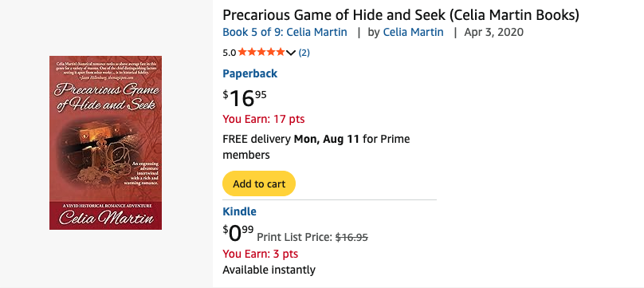Open the Precarious Game book cover thumbnail
The image size is (644, 288).
pos(105,143)
